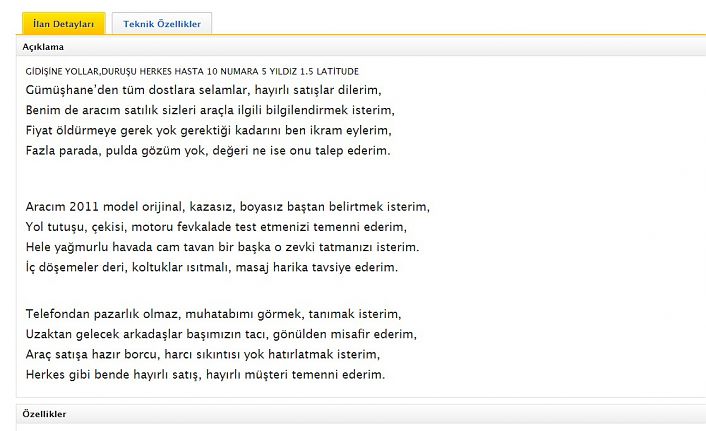This screenshot has width=706, height=431.
Task: Click the line starting with Uzaktan gelecek arkadaşlar
Action: pyautogui.click(x=221, y=334)
